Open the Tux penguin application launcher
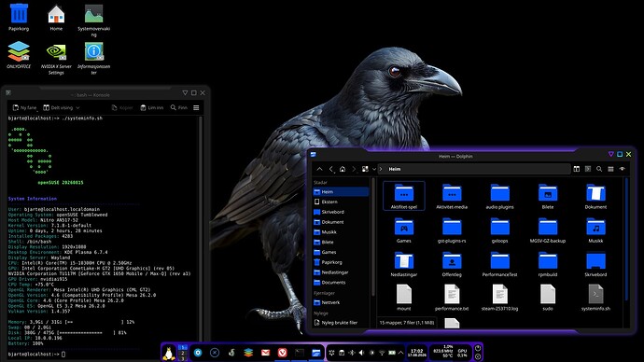 [x=169, y=353]
